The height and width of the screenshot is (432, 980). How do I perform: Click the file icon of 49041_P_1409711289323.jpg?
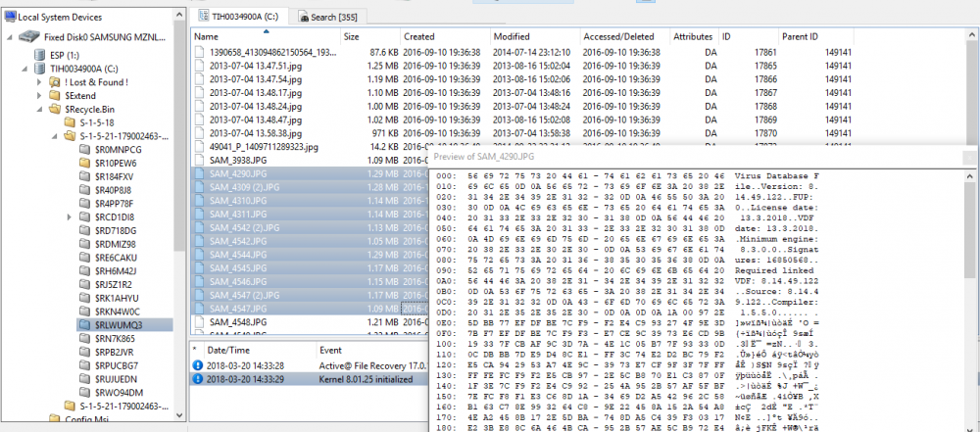coord(199,147)
